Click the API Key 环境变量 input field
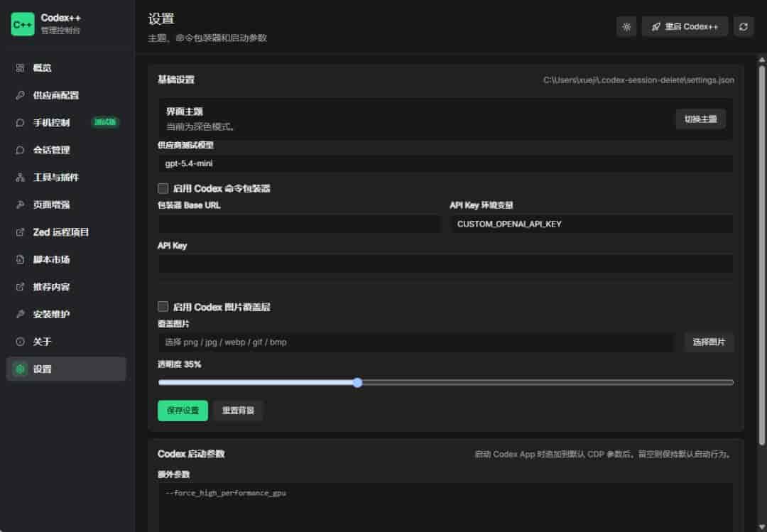The image size is (767, 532). click(x=592, y=224)
